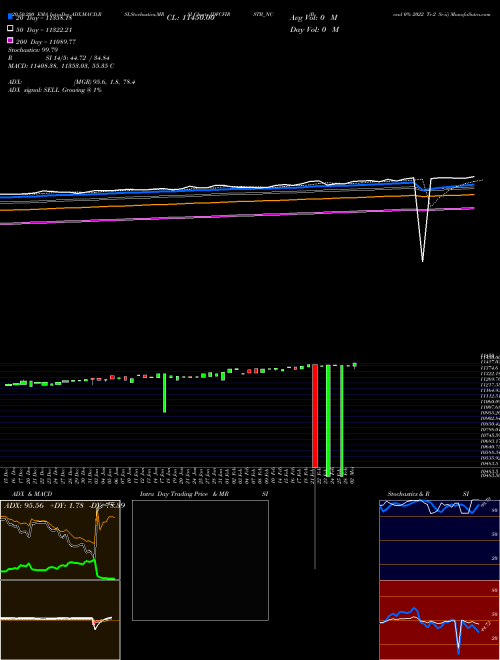
Task: Click the tall green candle in January
Action: click(x=165, y=393)
